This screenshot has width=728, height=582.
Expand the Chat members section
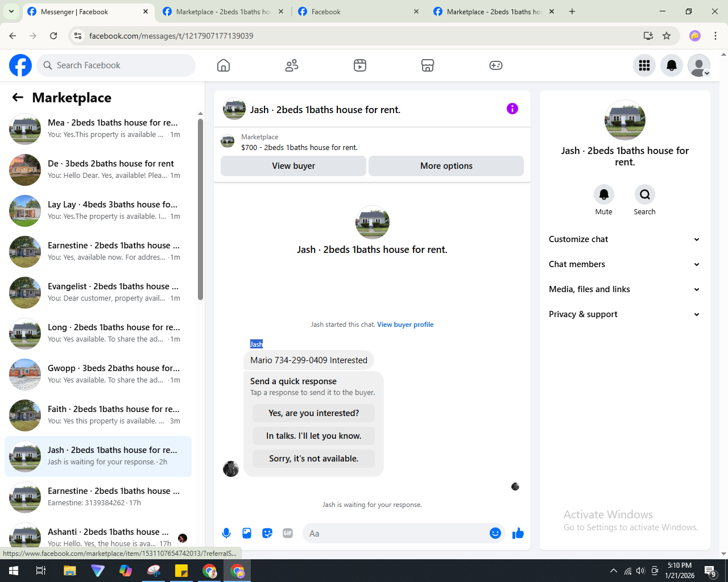point(624,264)
